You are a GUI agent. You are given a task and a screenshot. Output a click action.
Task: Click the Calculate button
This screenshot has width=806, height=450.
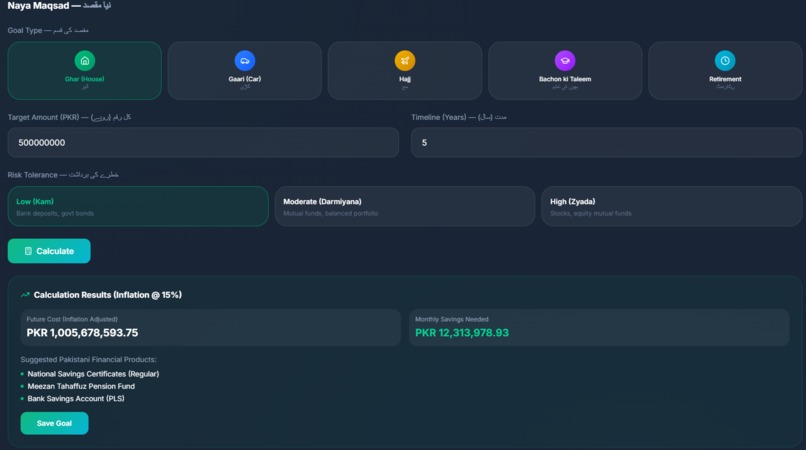click(49, 251)
